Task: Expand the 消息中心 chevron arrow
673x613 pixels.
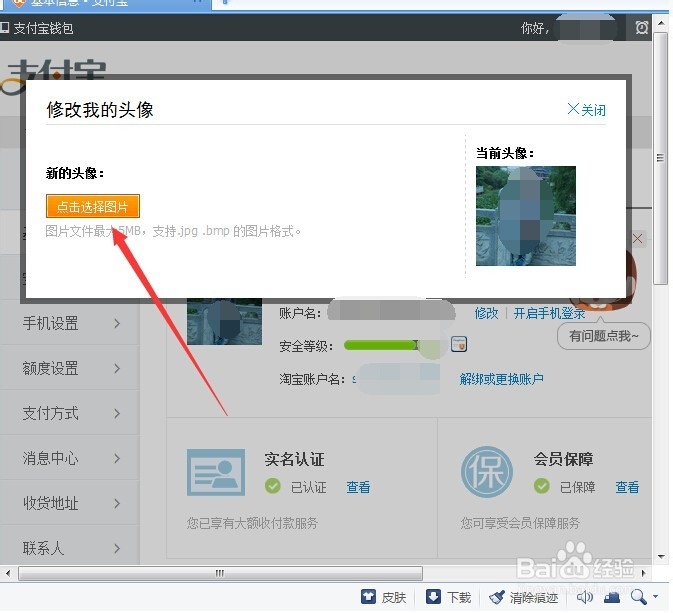Action: (x=117, y=458)
